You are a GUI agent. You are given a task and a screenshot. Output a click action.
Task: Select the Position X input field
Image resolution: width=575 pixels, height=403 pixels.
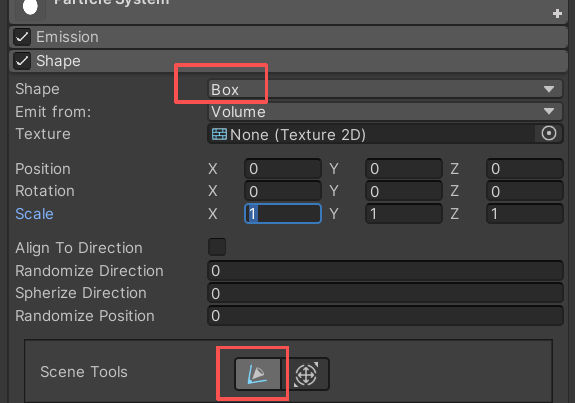click(x=283, y=169)
